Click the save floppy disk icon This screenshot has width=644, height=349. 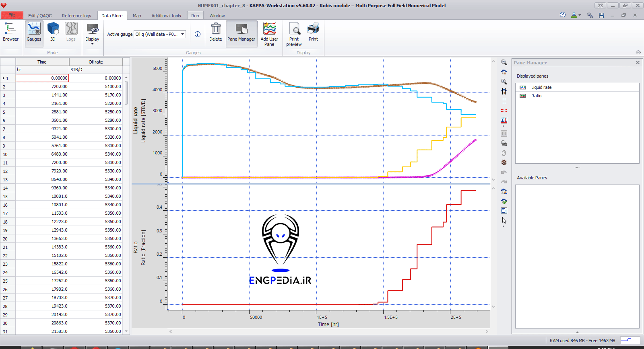[x=601, y=15]
